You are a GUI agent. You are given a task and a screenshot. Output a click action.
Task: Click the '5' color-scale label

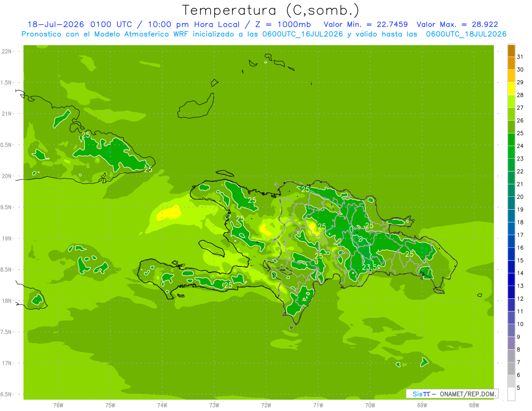click(519, 388)
